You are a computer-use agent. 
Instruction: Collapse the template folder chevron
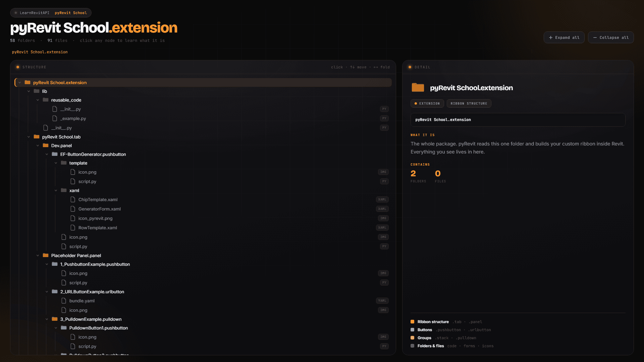tap(56, 163)
